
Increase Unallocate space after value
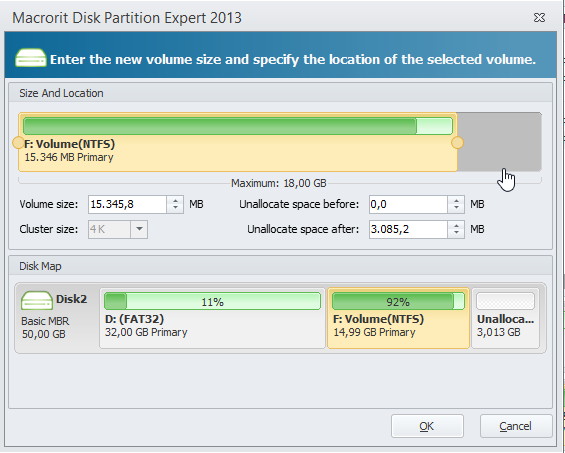point(456,225)
